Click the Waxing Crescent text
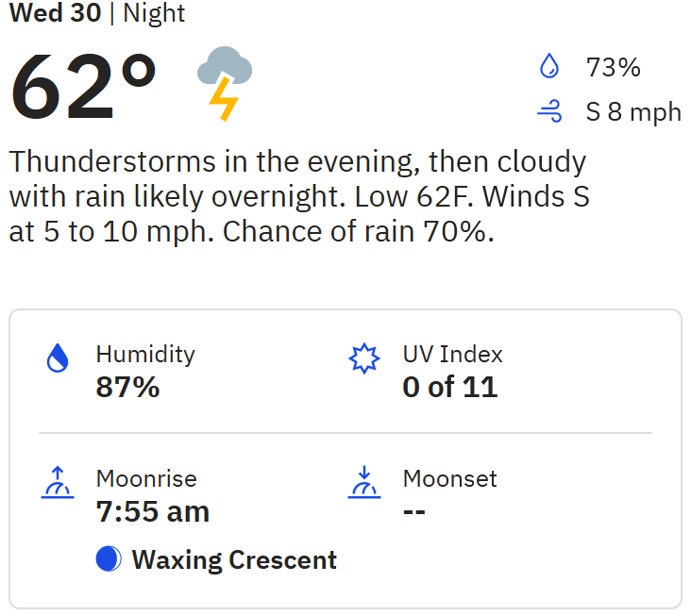The image size is (691, 616). tap(234, 559)
